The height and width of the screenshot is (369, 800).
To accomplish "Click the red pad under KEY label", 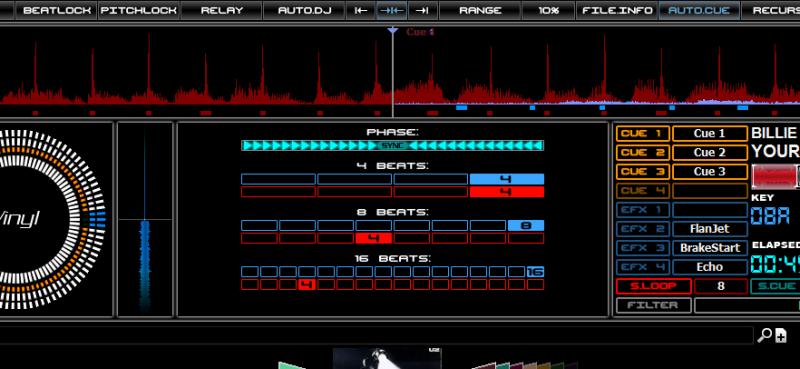I will pyautogui.click(x=775, y=177).
